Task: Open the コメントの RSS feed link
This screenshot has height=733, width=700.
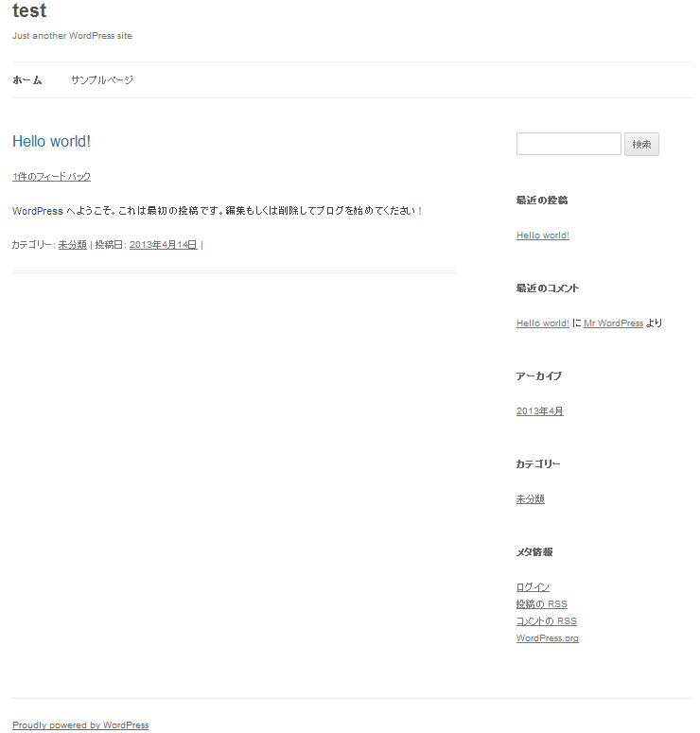Action: pyautogui.click(x=546, y=621)
